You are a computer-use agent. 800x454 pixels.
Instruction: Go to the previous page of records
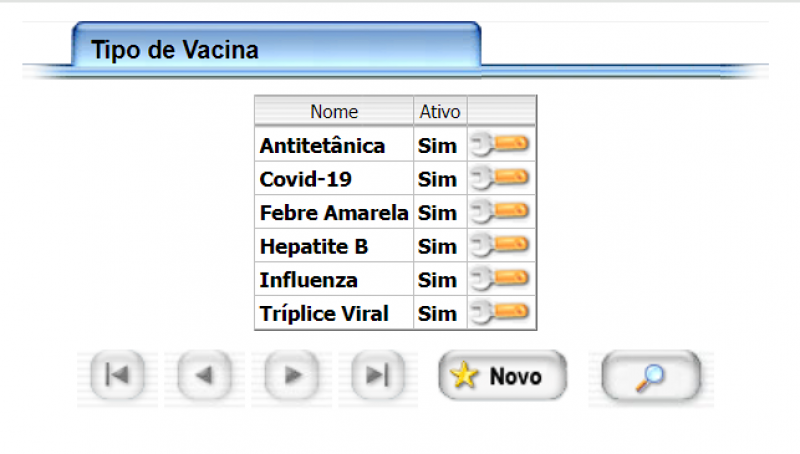point(204,376)
